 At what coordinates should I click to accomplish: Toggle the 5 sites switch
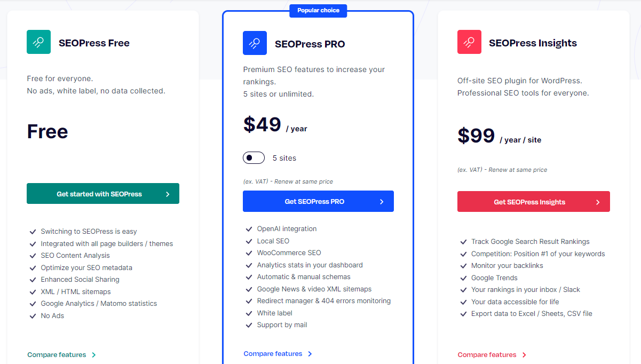(254, 157)
